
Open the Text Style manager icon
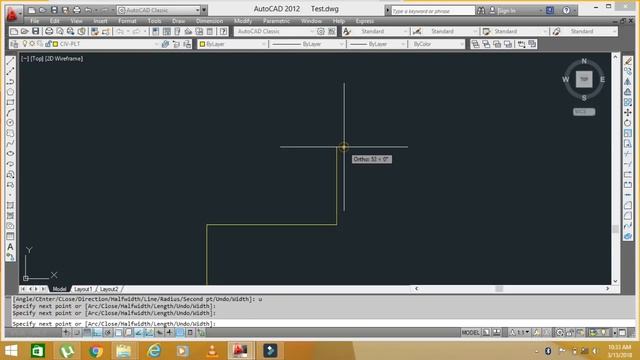[347, 31]
